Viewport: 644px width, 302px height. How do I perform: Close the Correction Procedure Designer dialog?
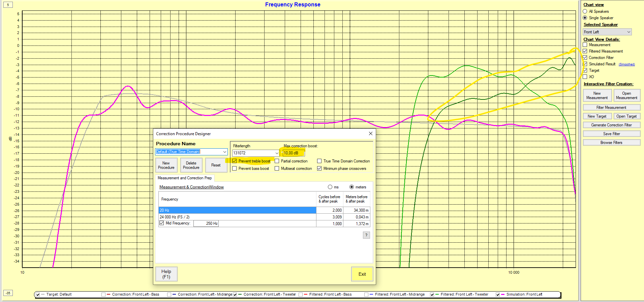tap(370, 133)
